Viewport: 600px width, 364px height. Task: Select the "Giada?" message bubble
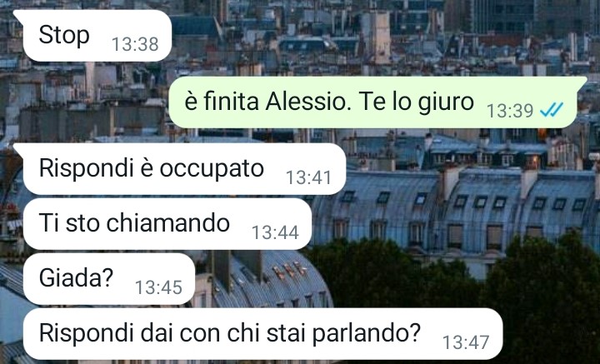[x=109, y=279]
